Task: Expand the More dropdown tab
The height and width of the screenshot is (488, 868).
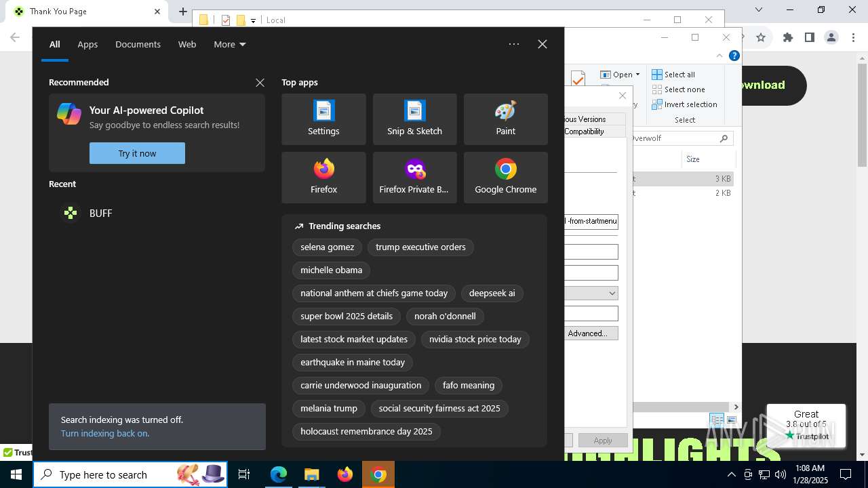Action: coord(230,44)
